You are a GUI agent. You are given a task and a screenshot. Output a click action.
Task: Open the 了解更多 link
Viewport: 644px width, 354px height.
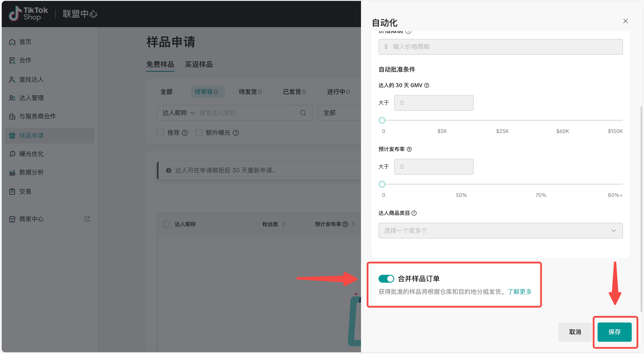tap(520, 292)
